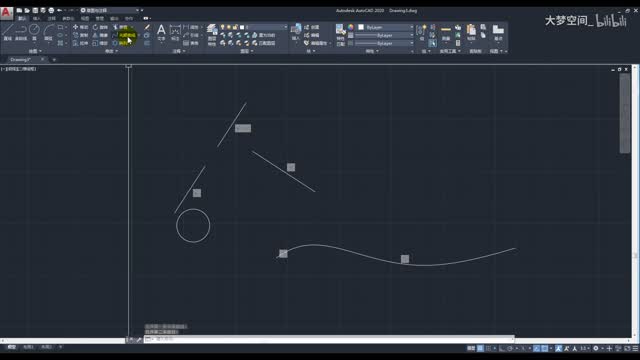
Task: Activate the Move modify tool
Action: [x=80, y=27]
